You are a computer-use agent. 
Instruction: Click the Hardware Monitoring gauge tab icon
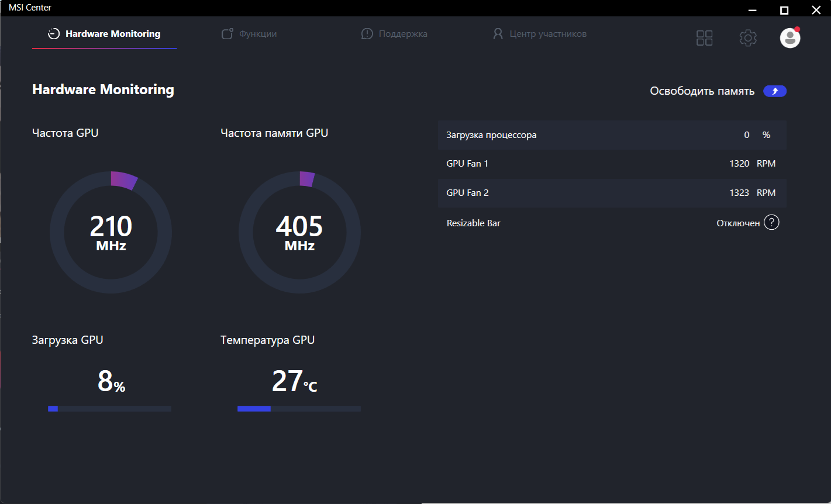54,34
